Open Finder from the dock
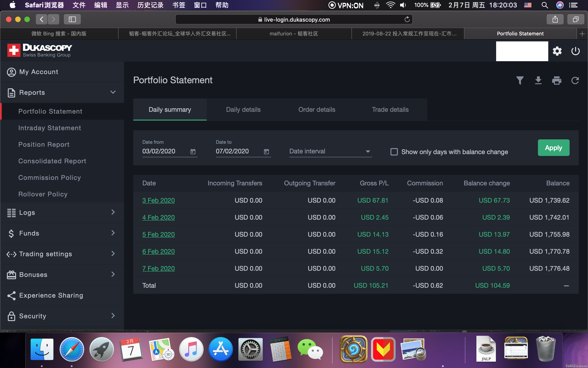Screen dimensions: 588x368 point(42,349)
